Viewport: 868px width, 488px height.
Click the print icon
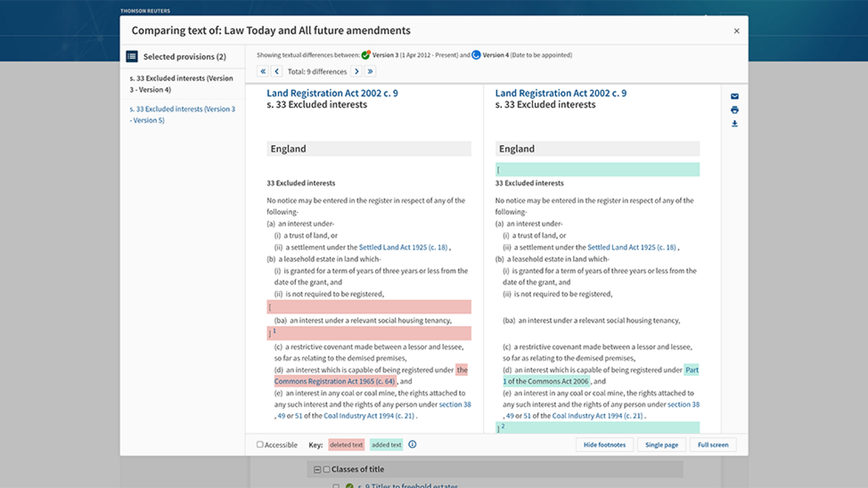[734, 110]
